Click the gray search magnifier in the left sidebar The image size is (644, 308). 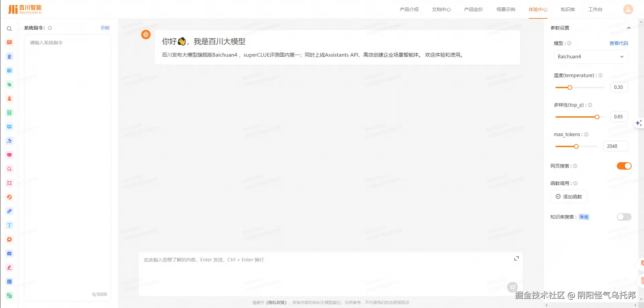(9, 29)
